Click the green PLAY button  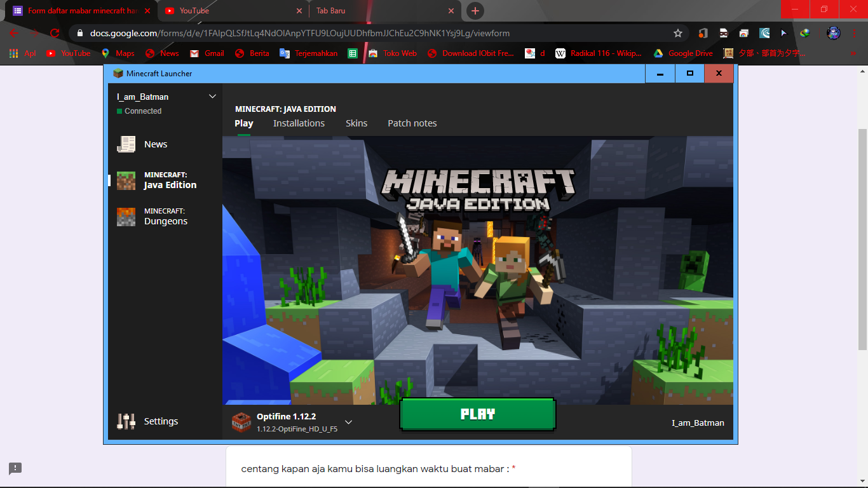478,414
